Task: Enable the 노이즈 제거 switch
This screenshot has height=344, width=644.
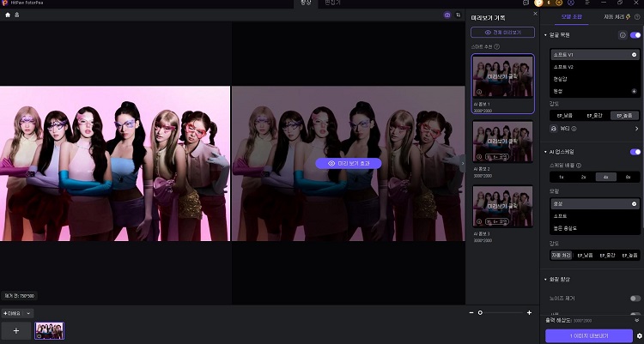Action: coord(635,299)
